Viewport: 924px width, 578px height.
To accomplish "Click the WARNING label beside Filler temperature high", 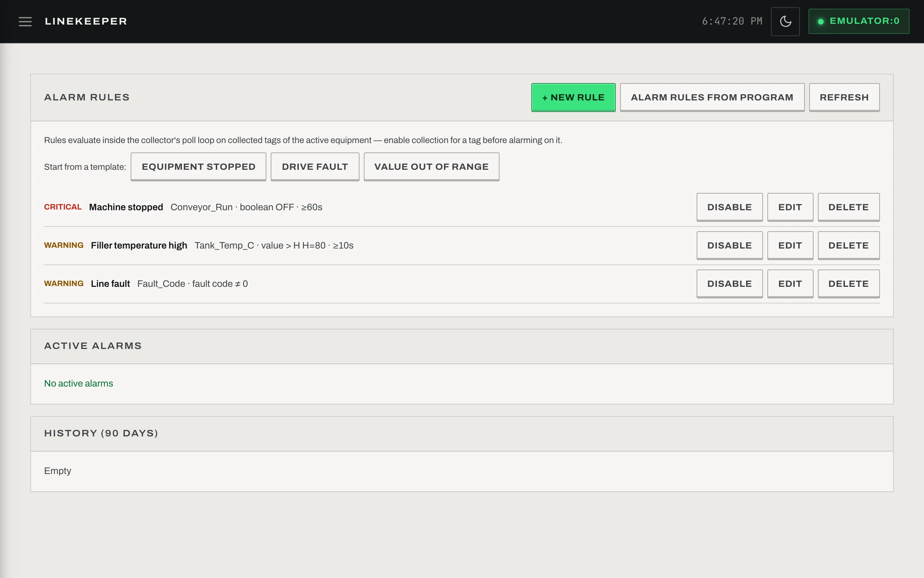I will (x=64, y=245).
